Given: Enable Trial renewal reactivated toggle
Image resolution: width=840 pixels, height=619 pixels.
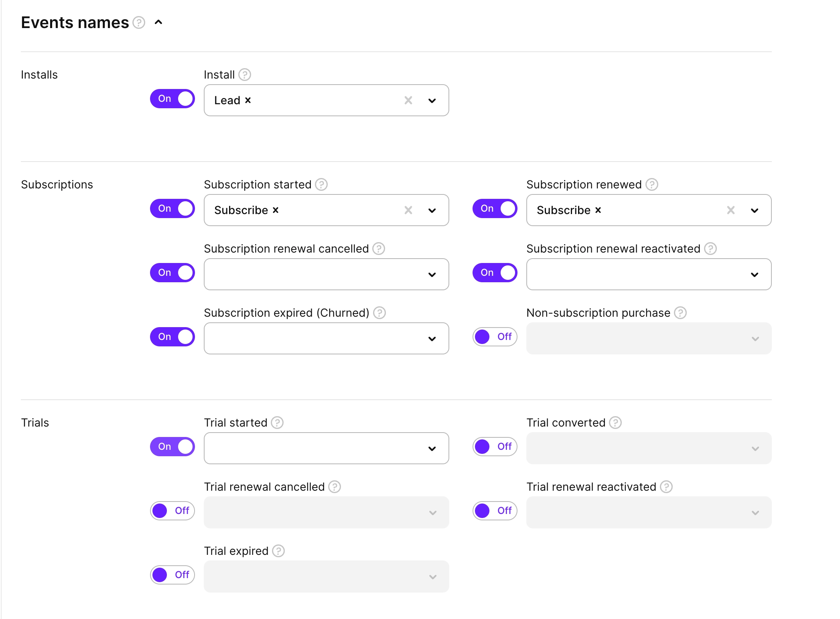Looking at the screenshot, I should coord(495,511).
